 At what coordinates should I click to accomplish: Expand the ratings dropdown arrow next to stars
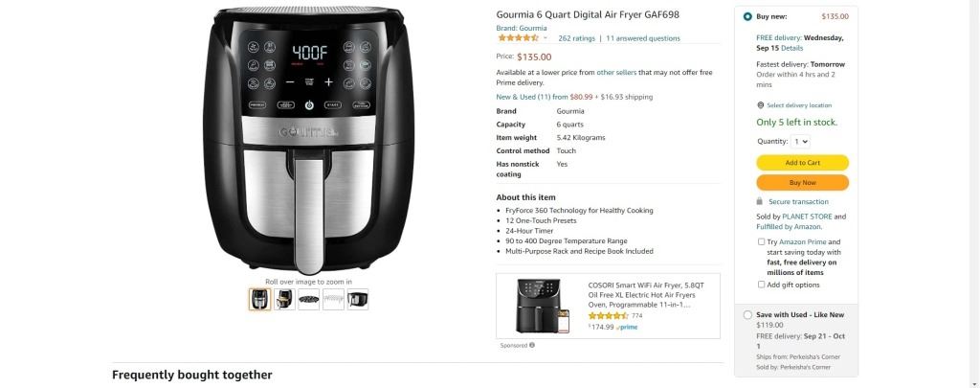coord(546,38)
